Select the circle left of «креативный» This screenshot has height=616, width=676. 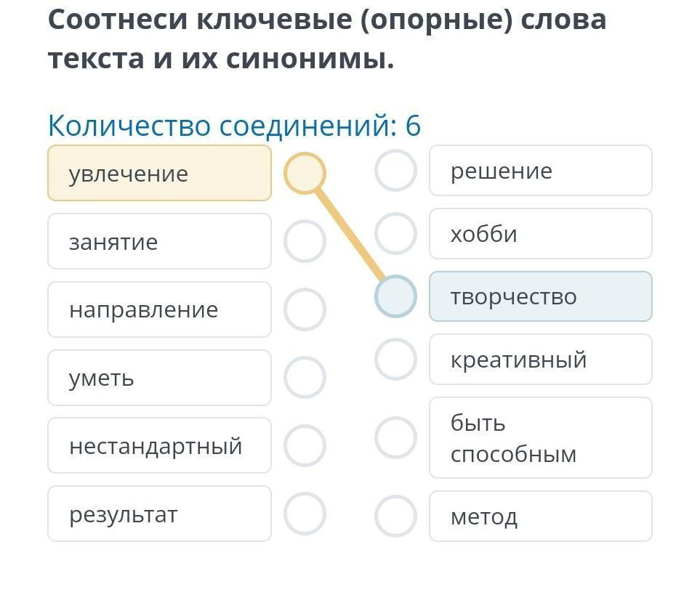point(395,360)
